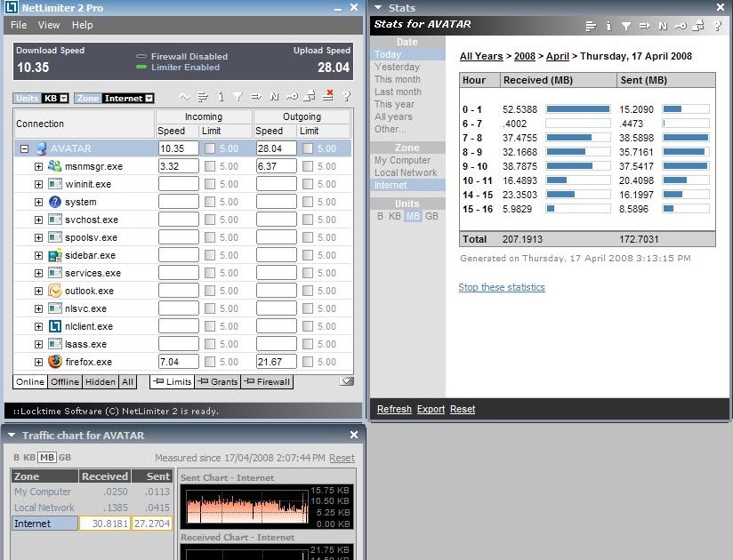733x560 pixels.
Task: Click the rules arrow icon in Stats window header
Action: 645,26
